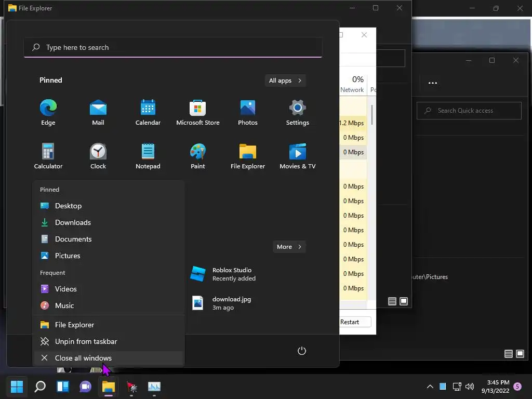
Task: Open Movies & TV app
Action: (298, 156)
